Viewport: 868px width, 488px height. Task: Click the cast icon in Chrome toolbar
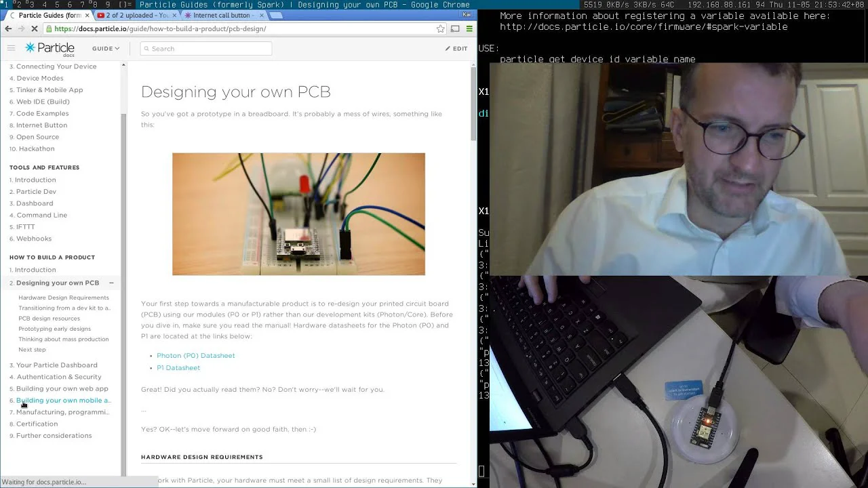[455, 28]
